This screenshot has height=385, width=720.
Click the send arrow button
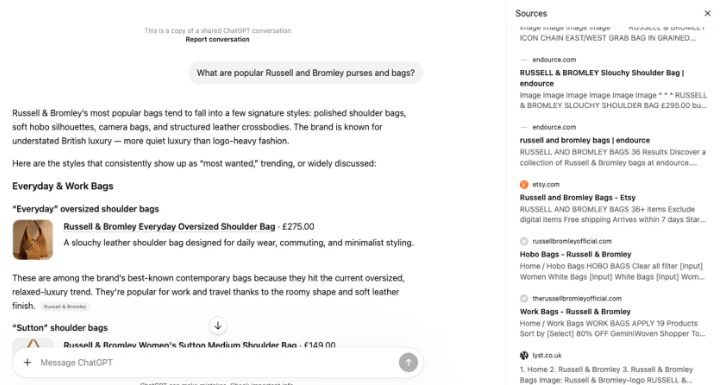tap(408, 362)
